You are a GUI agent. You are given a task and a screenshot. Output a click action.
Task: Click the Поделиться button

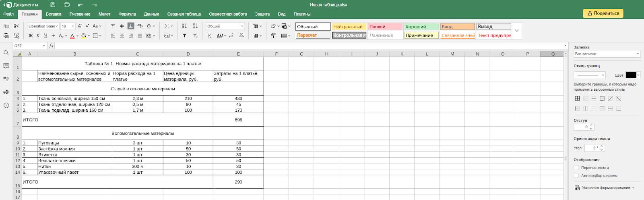pyautogui.click(x=603, y=13)
